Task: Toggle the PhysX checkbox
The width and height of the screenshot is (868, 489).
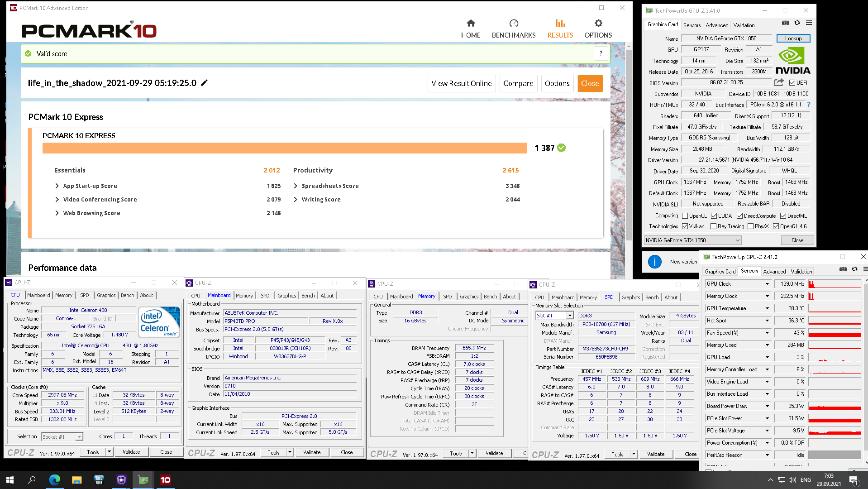Action: click(750, 226)
